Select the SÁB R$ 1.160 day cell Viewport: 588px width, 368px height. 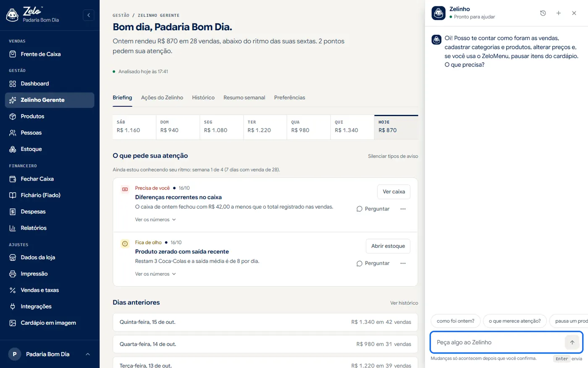[x=134, y=127]
